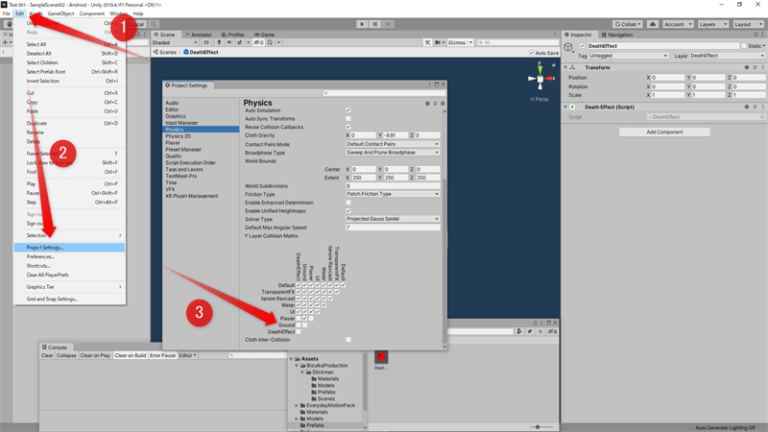Image resolution: width=768 pixels, height=432 pixels.
Task: Click the DeathEffect prefab thumbnail in Assets
Action: (381, 355)
